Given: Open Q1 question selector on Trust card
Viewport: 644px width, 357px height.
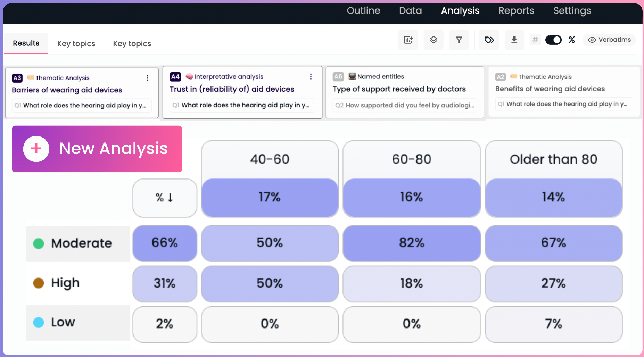Looking at the screenshot, I should (x=242, y=105).
